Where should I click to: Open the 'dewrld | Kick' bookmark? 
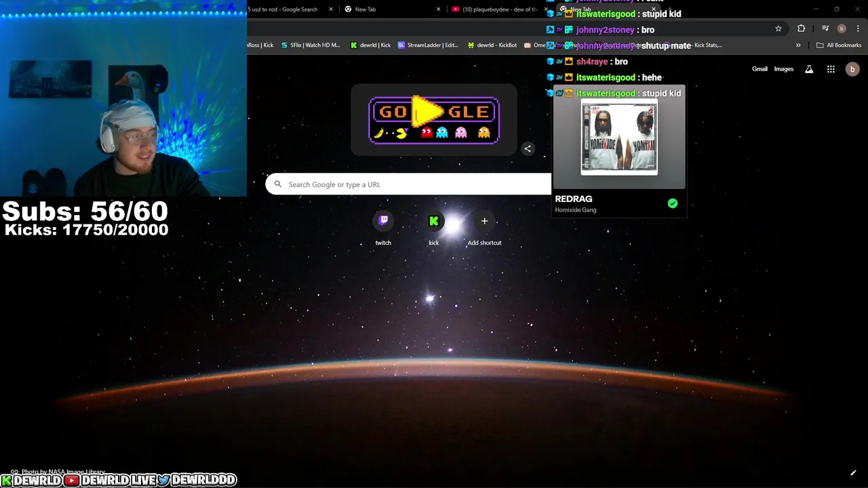(370, 45)
